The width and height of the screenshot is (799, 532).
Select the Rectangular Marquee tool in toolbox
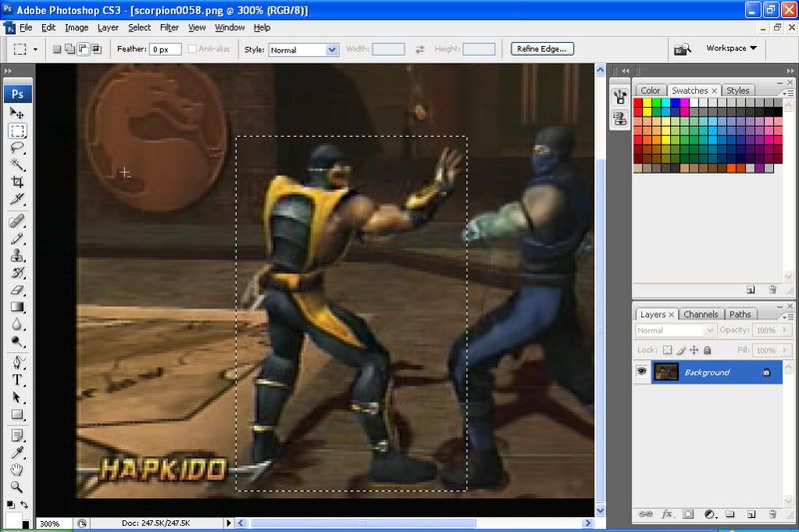coord(17,131)
